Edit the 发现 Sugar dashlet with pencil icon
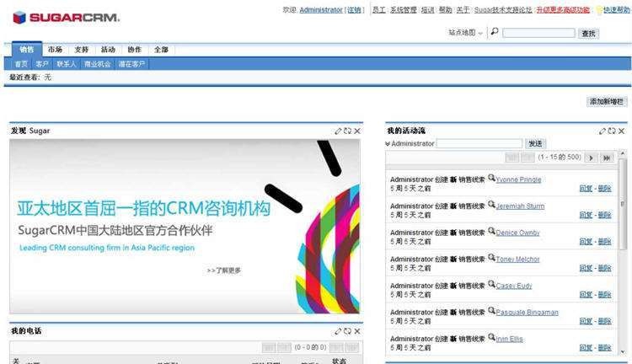Screen dimensions: 632x364 click(x=338, y=131)
